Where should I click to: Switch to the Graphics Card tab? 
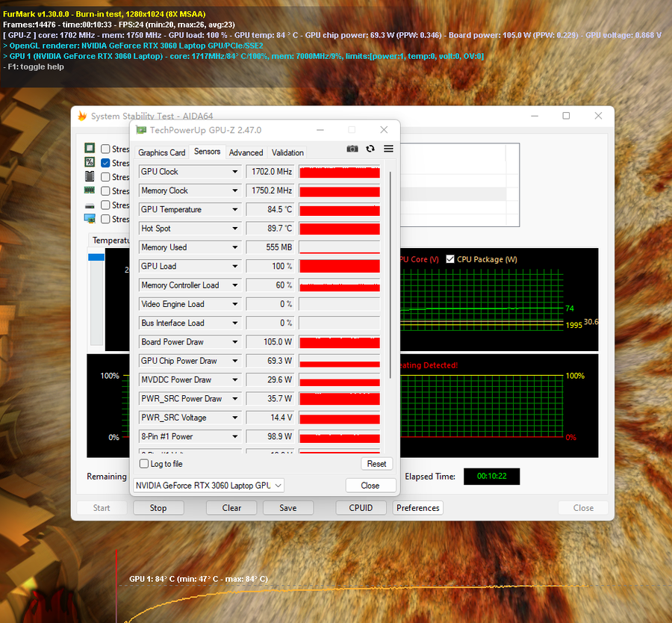[x=162, y=152]
